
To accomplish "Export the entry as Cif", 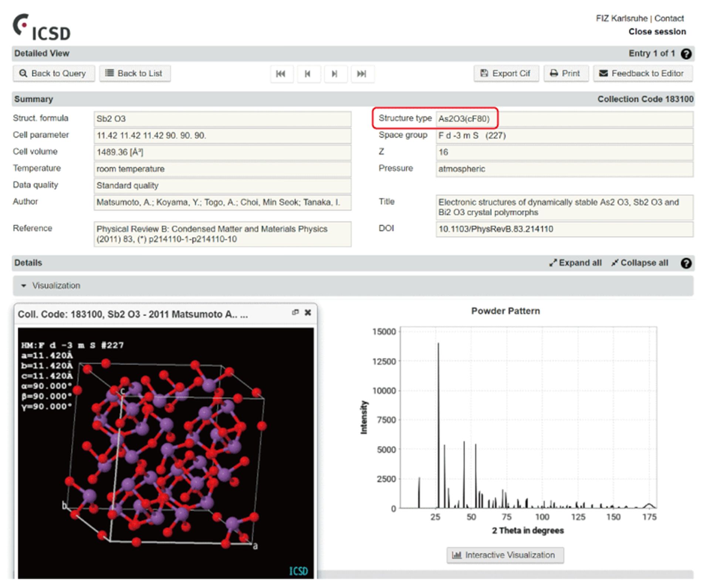I will [506, 73].
